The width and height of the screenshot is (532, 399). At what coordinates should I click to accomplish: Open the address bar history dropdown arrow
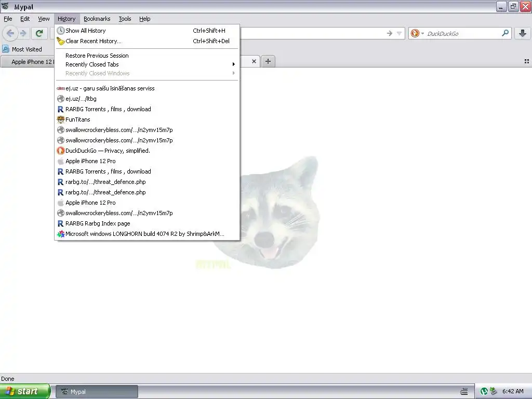tap(400, 33)
